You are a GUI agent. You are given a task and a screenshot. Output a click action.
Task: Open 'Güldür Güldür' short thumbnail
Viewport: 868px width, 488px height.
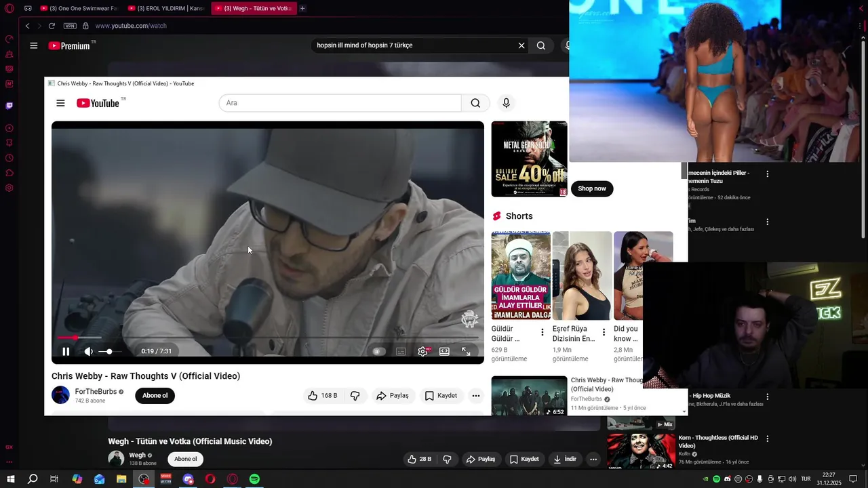521,276
